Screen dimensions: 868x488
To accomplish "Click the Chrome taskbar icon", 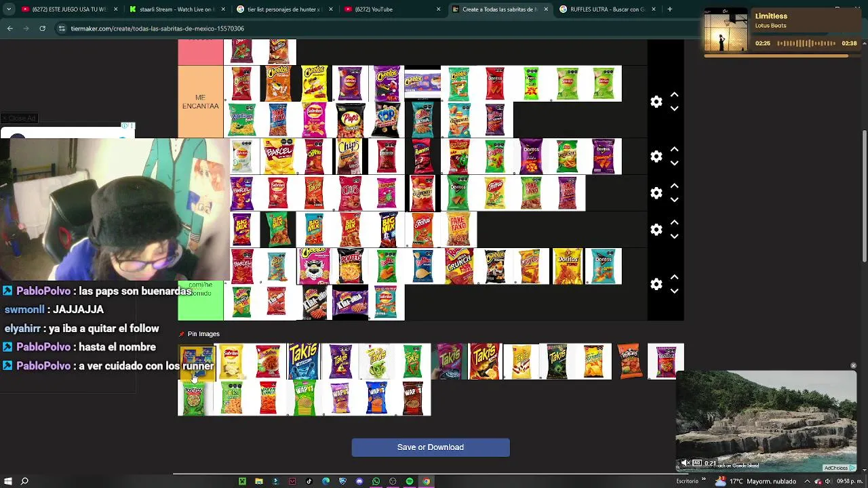I will pos(426,481).
